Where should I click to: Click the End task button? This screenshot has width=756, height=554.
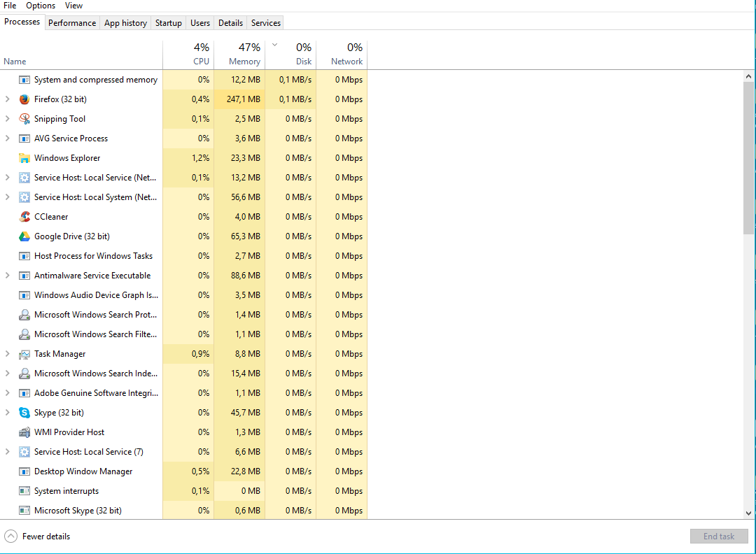[x=718, y=537]
